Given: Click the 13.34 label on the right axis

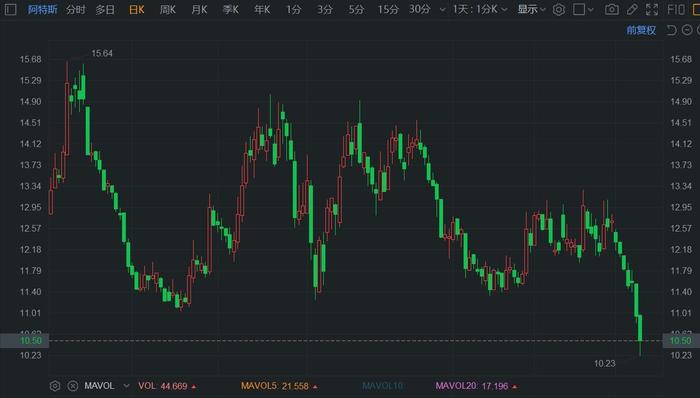Looking at the screenshot, I should point(681,186).
